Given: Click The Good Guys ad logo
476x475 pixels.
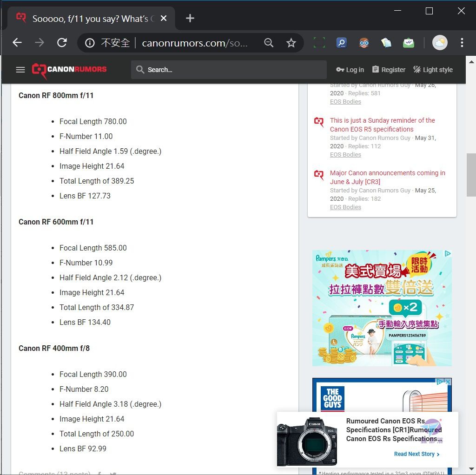Looking at the screenshot, I should 332,398.
